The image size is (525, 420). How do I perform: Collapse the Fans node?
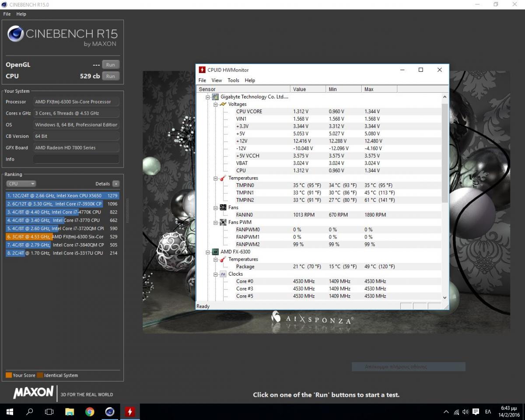point(215,207)
